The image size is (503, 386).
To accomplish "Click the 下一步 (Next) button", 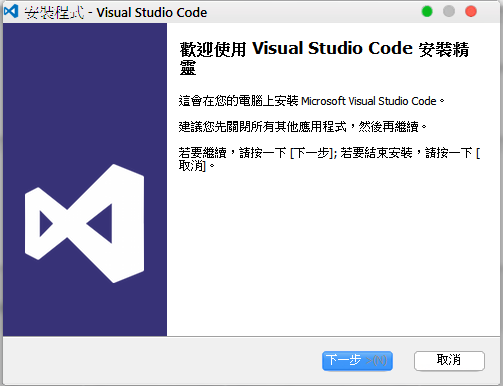I will pyautogui.click(x=357, y=361).
